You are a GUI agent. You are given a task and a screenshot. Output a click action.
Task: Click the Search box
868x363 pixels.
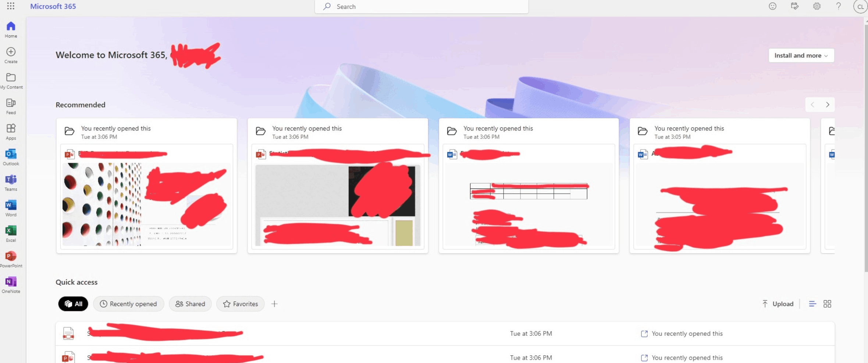pyautogui.click(x=421, y=7)
